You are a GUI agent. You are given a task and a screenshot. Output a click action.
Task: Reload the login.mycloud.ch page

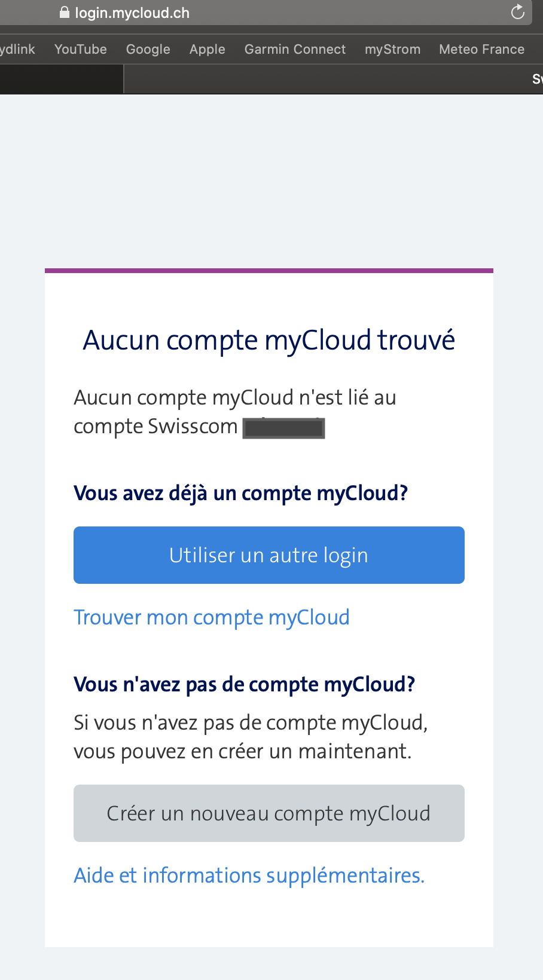click(x=518, y=11)
